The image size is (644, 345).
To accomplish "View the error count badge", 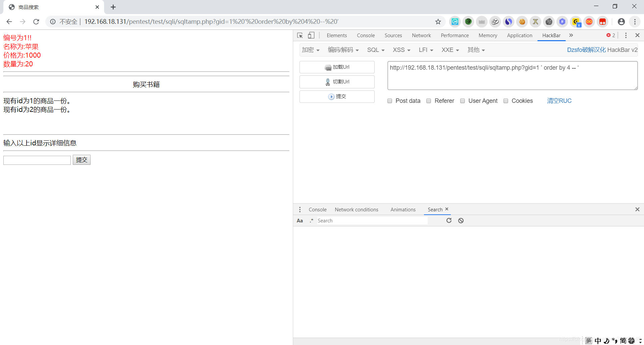I will 611,35.
